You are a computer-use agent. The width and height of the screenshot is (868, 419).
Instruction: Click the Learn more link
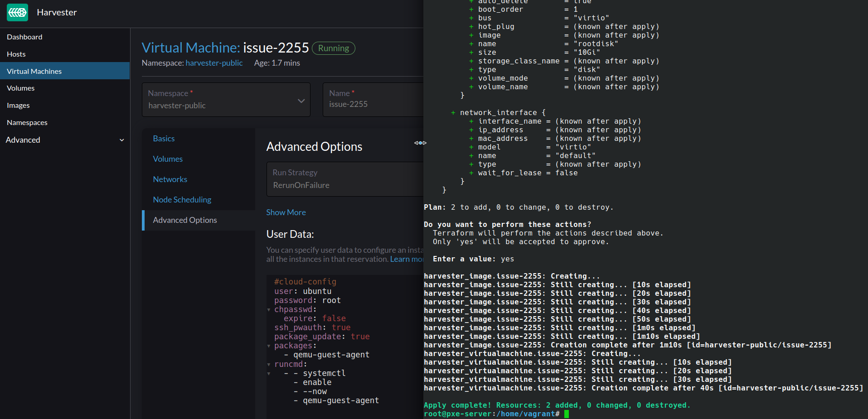click(x=407, y=259)
